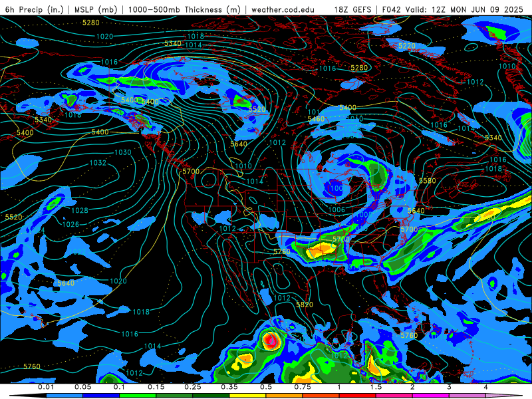Image resolution: width=532 pixels, height=399 pixels.
Task: Click the '1030' pressure contour label
Action: pos(123,152)
